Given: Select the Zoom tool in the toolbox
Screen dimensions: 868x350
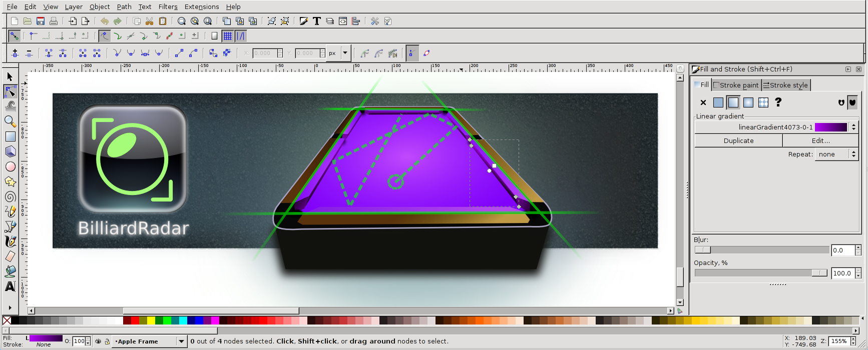Looking at the screenshot, I should tap(10, 121).
